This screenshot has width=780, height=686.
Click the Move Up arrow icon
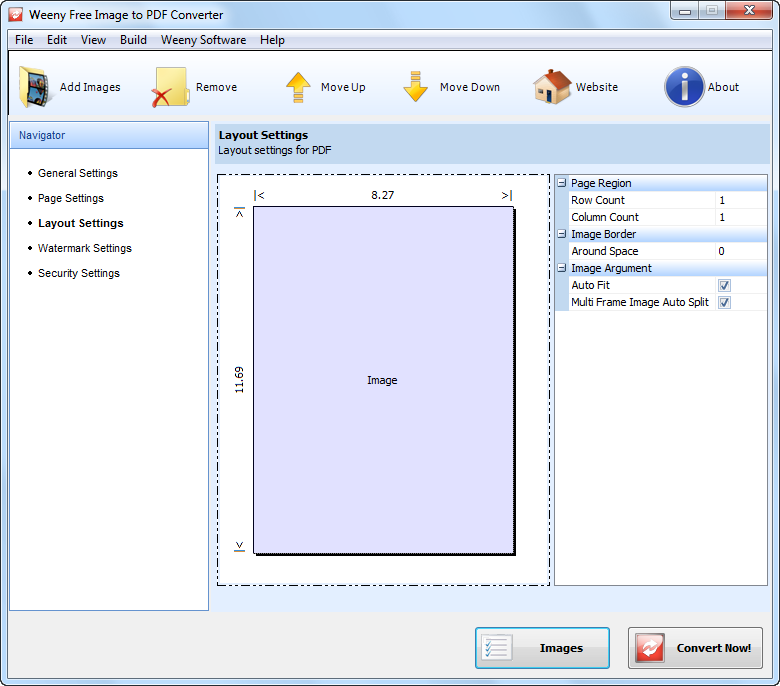tap(298, 87)
